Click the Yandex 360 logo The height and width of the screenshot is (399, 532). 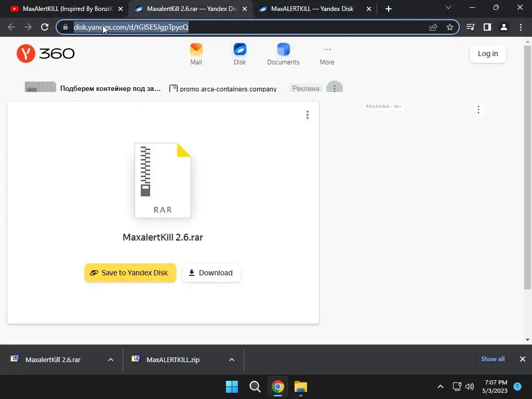point(46,54)
